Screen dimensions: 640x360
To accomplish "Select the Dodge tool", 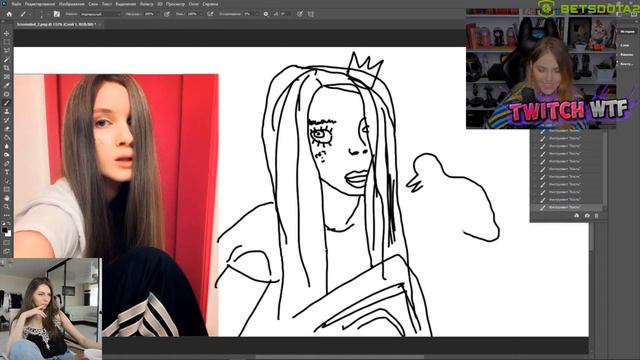I will (x=7, y=155).
